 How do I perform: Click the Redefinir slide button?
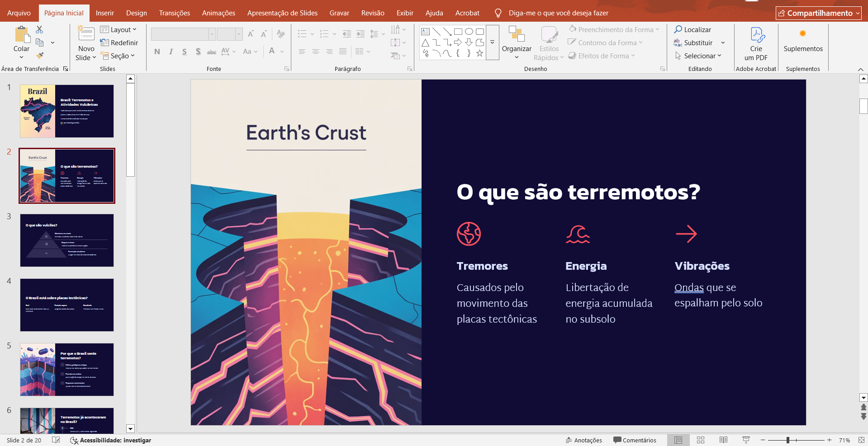pyautogui.click(x=119, y=42)
